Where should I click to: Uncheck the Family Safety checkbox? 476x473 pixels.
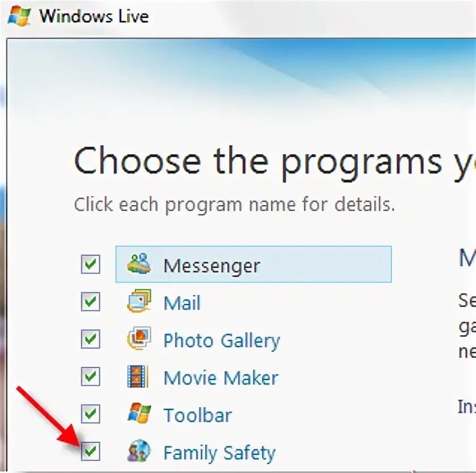(91, 451)
